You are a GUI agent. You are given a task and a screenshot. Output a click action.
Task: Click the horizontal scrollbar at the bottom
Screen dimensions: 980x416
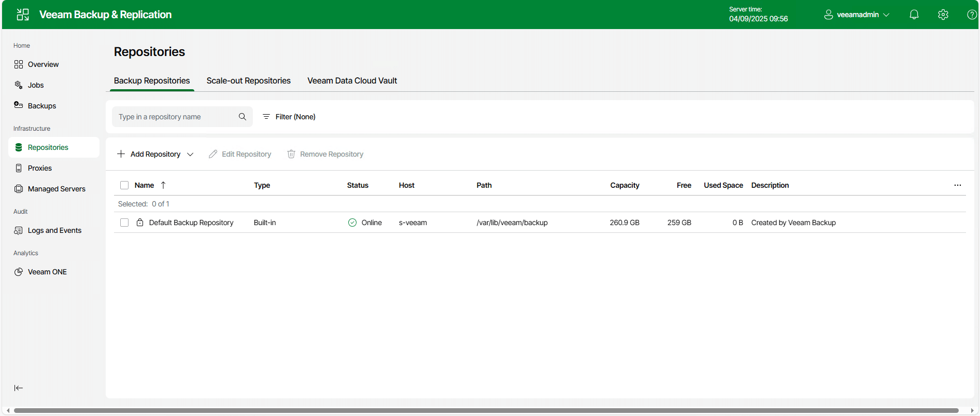pos(486,410)
